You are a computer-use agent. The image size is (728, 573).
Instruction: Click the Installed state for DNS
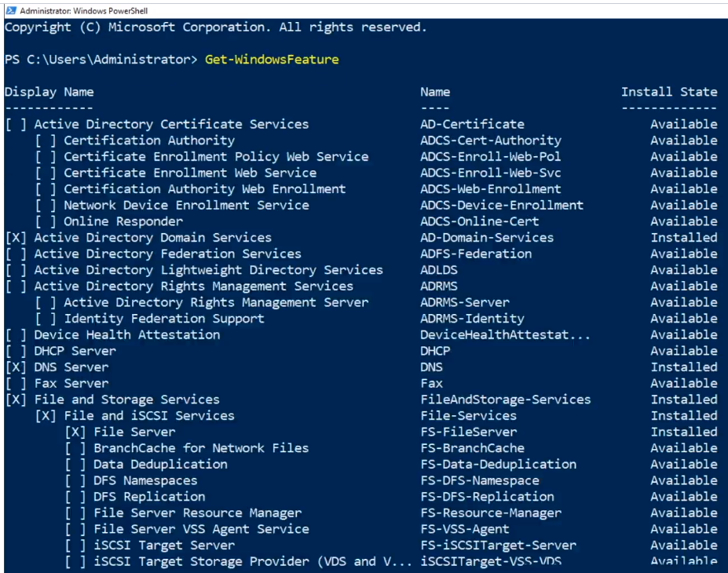pyautogui.click(x=683, y=367)
